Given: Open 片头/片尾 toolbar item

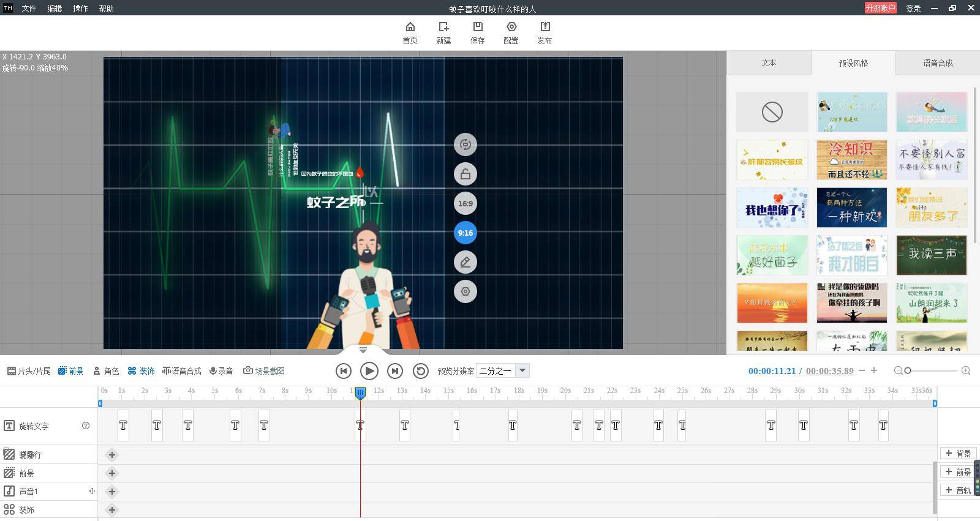Looking at the screenshot, I should [x=29, y=371].
